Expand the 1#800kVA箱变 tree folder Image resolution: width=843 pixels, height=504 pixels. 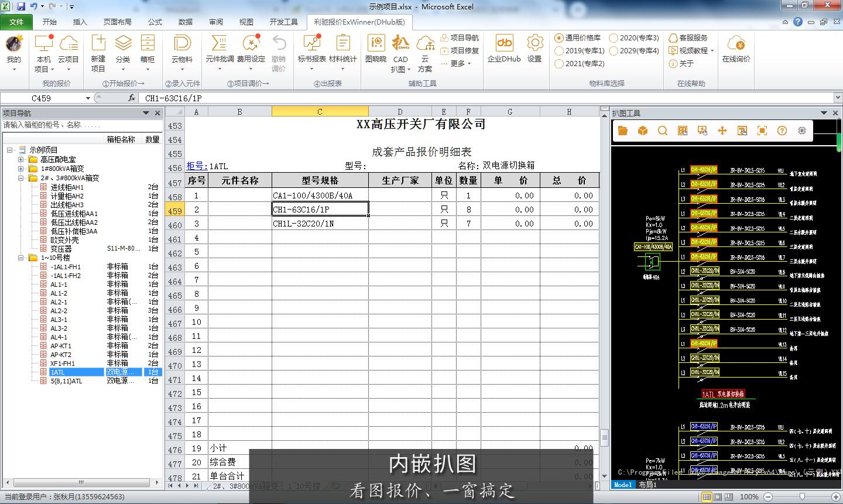point(21,169)
